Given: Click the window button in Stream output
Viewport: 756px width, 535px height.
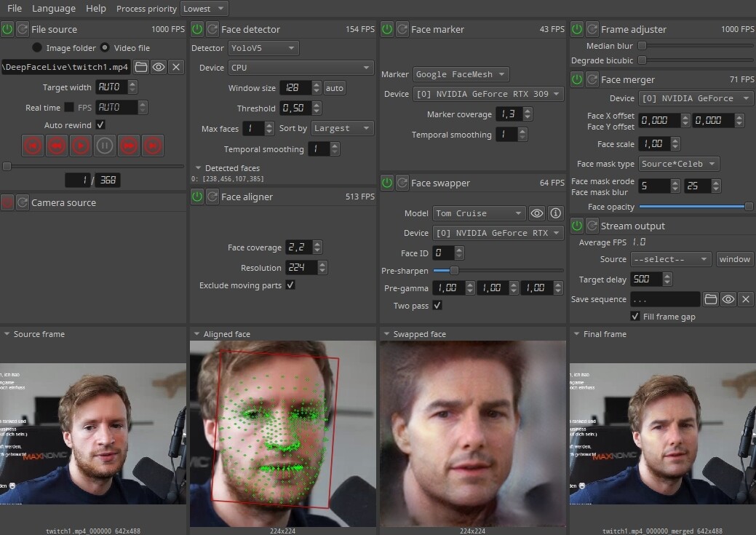Looking at the screenshot, I should pos(734,259).
